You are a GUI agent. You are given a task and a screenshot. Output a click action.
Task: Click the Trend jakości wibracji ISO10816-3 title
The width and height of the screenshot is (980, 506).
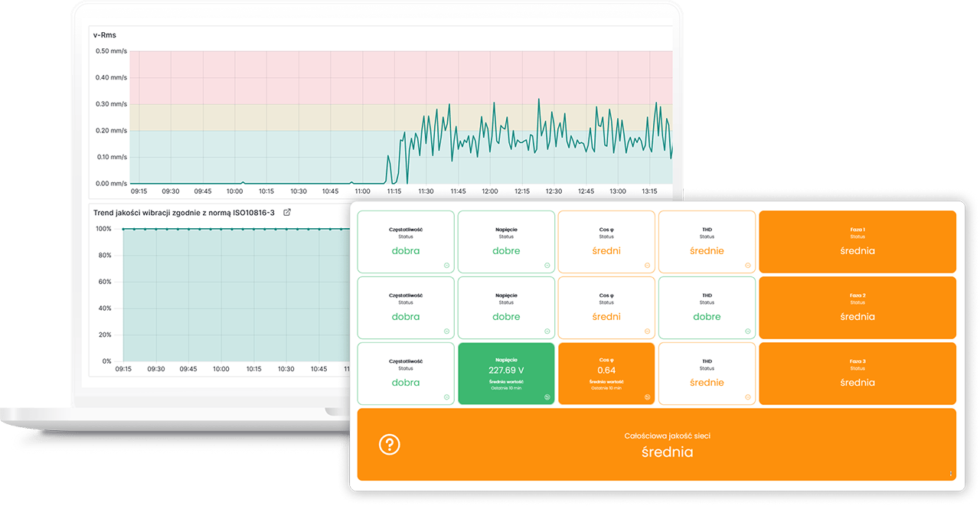[184, 212]
